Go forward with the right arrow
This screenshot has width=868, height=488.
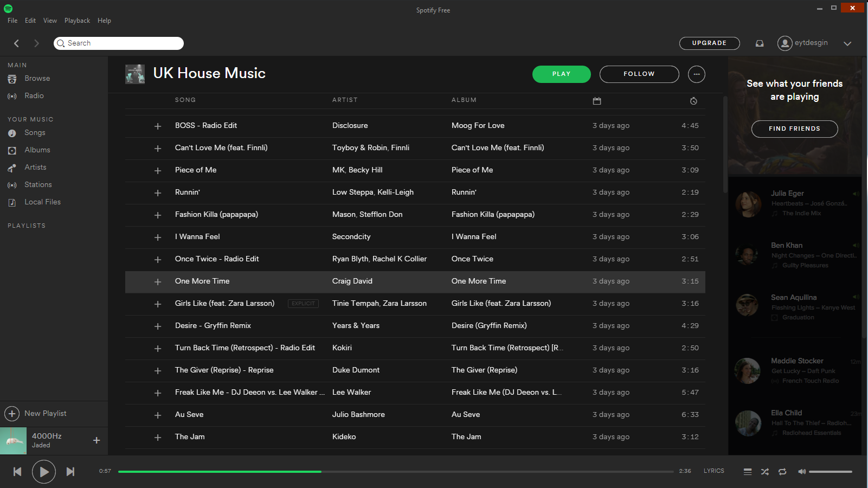point(36,43)
